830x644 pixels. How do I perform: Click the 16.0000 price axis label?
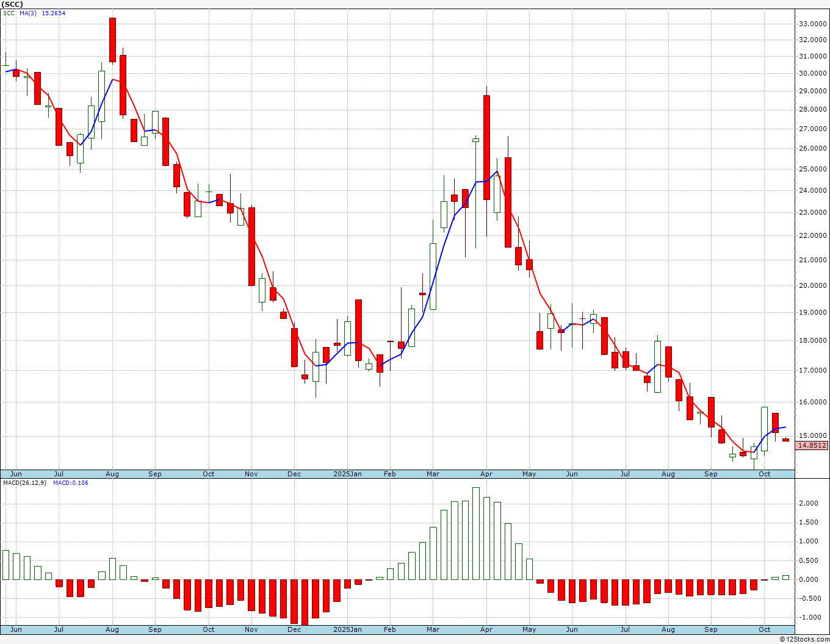pos(812,402)
